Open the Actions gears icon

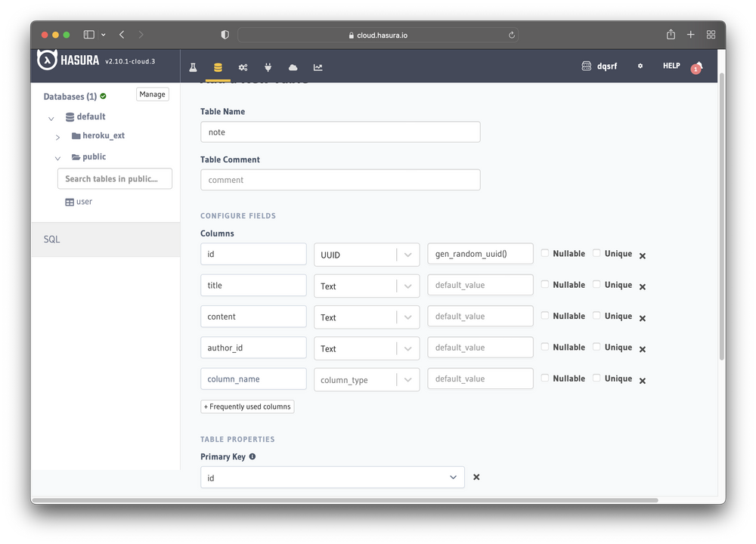click(243, 67)
